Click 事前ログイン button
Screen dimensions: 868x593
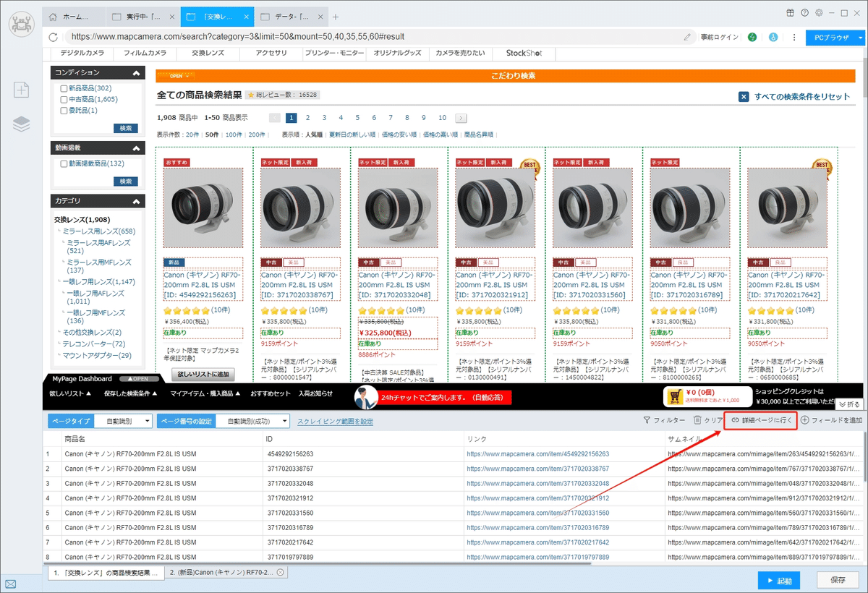(720, 37)
